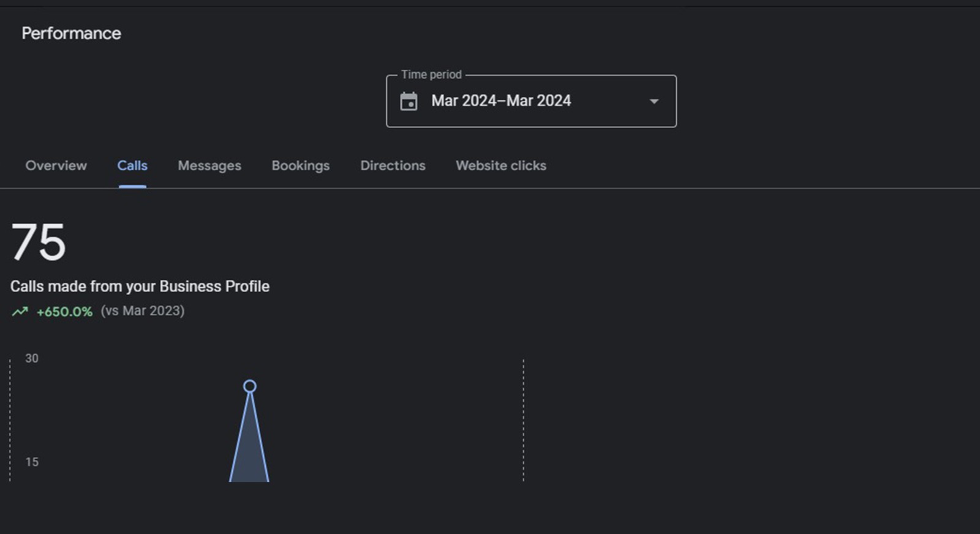
Task: Click Calls made from your Business Profile label
Action: 140,287
